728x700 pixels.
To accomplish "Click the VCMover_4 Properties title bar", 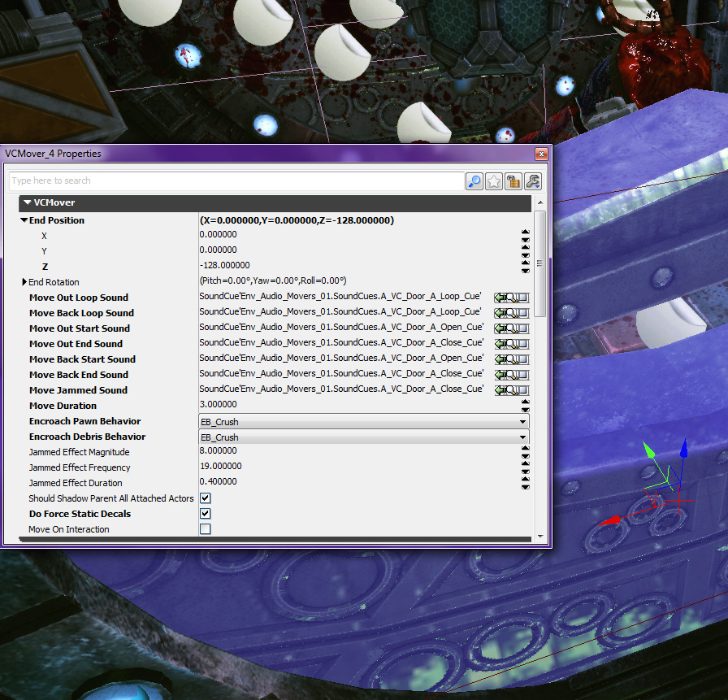I will (269, 154).
